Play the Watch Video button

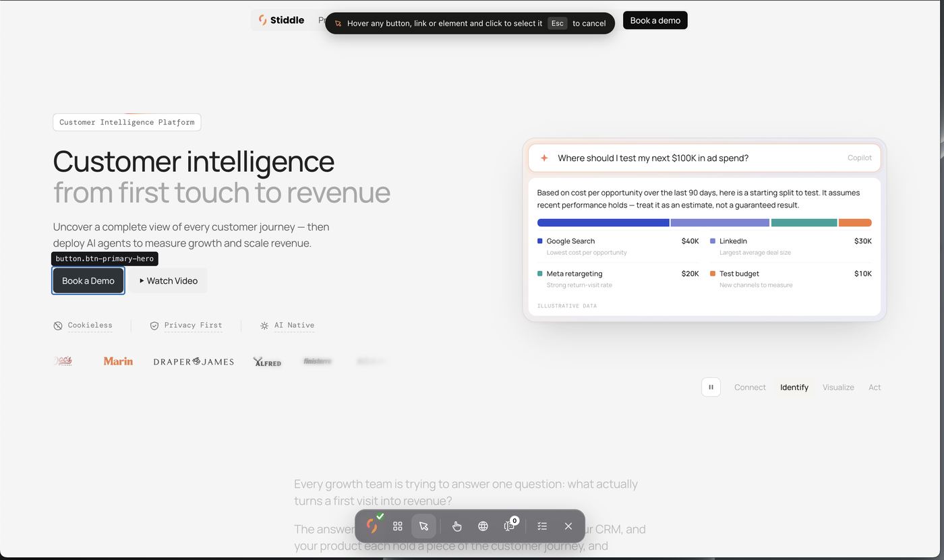click(x=168, y=281)
